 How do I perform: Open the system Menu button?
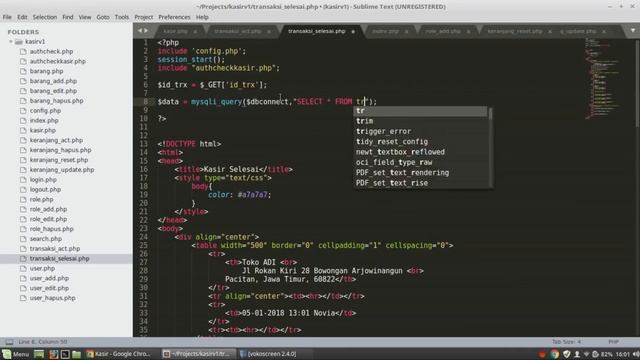coord(16,354)
